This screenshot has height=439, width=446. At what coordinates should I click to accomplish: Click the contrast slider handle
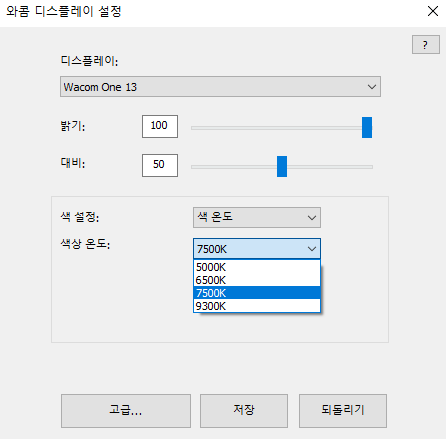[x=282, y=166]
